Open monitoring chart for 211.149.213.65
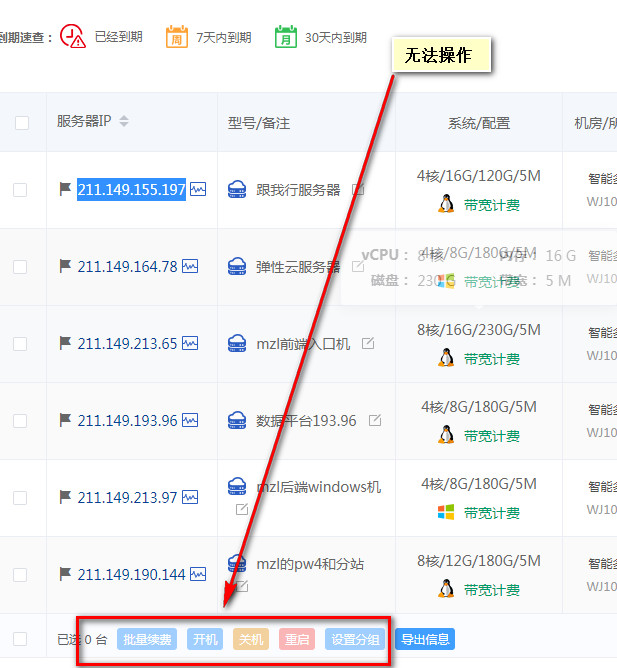Viewport: 617px width, 668px height. point(190,343)
